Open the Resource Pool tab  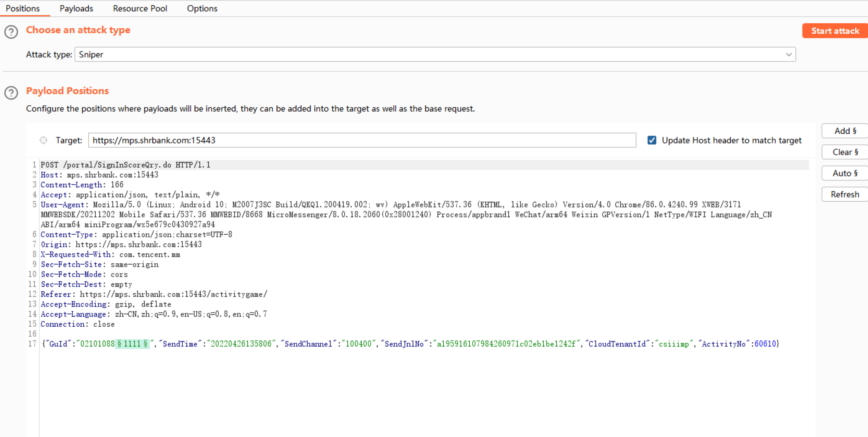(x=140, y=8)
